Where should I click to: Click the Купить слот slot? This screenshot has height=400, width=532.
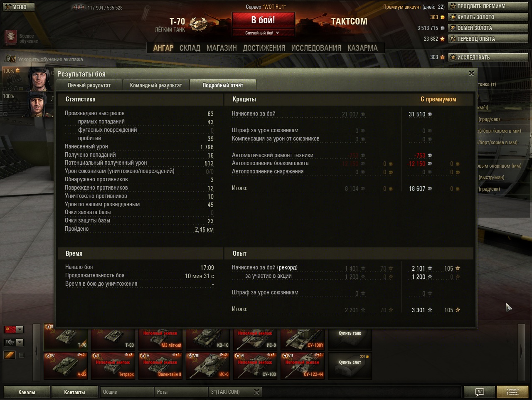click(350, 366)
